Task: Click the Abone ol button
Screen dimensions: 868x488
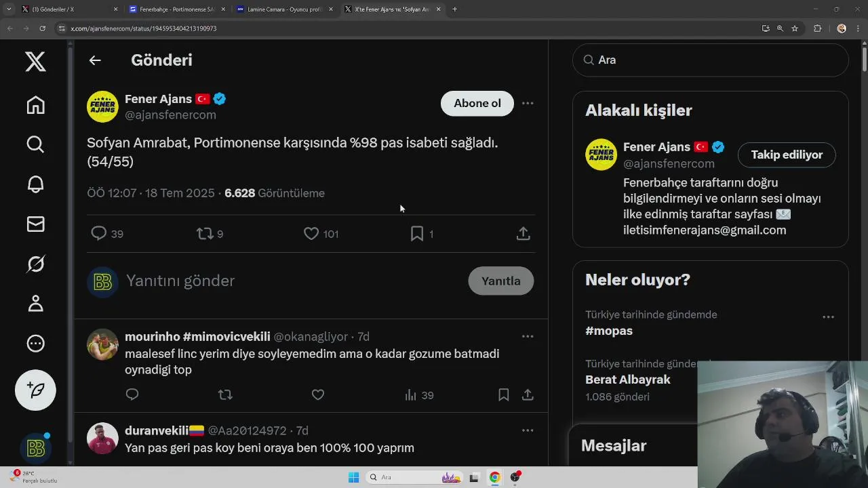Action: pos(477,103)
